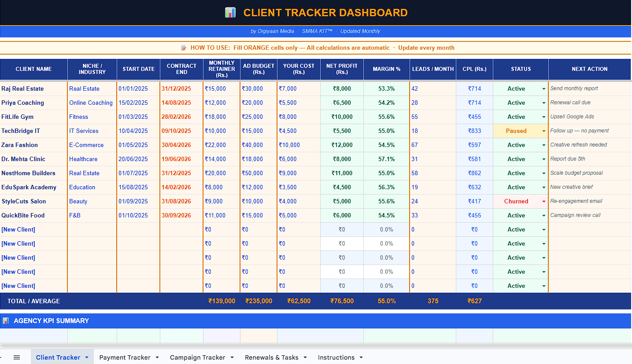Click the "Healthcare" niche cell

tap(92, 159)
